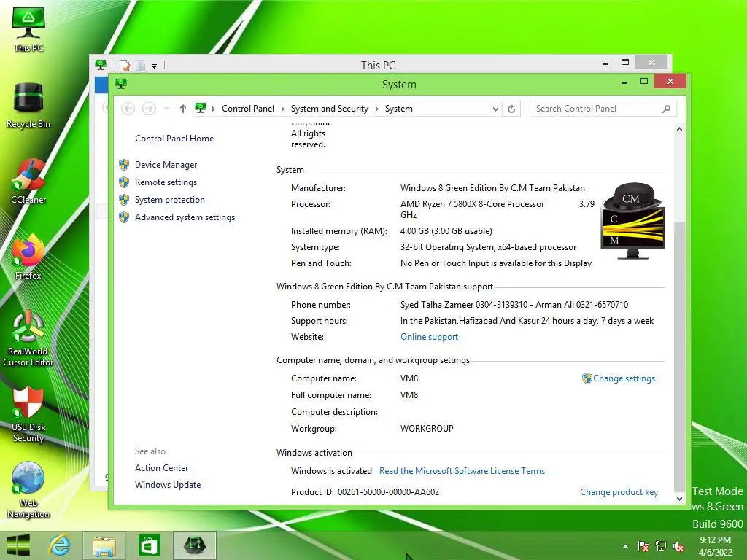Click the shield icon beside System protection
This screenshot has width=747, height=560.
124,200
